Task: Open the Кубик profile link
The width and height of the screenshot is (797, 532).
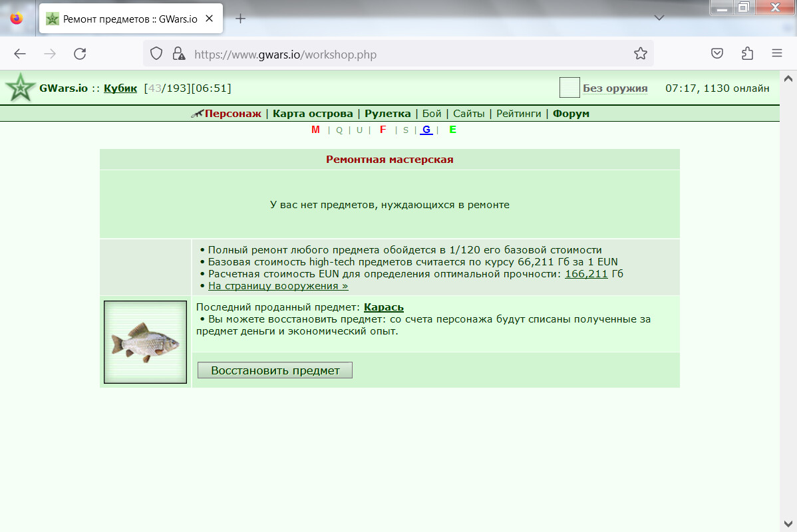Action: tap(120, 88)
